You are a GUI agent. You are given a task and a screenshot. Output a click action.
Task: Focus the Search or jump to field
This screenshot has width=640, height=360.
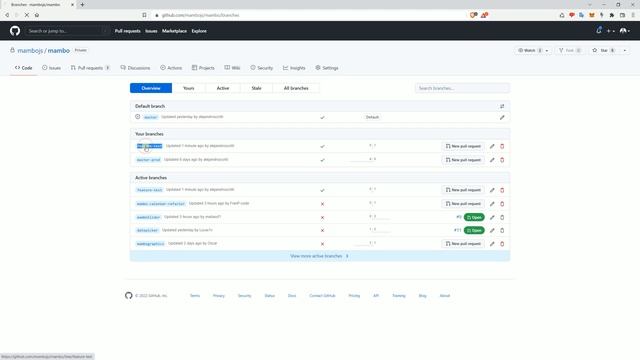click(67, 31)
